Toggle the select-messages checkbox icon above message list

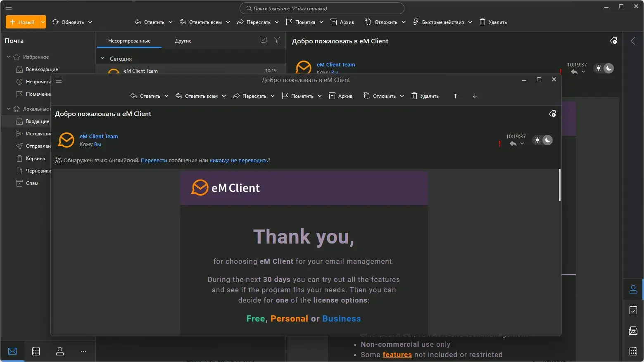pos(264,40)
